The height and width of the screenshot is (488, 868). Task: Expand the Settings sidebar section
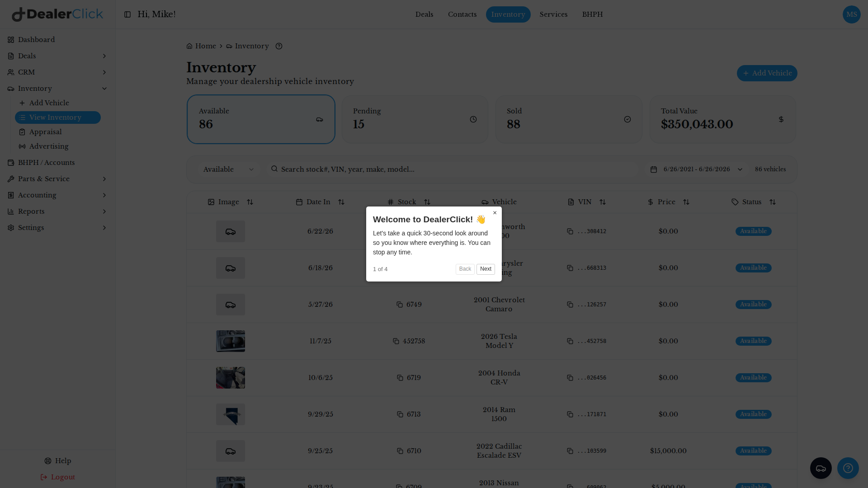[x=57, y=228]
